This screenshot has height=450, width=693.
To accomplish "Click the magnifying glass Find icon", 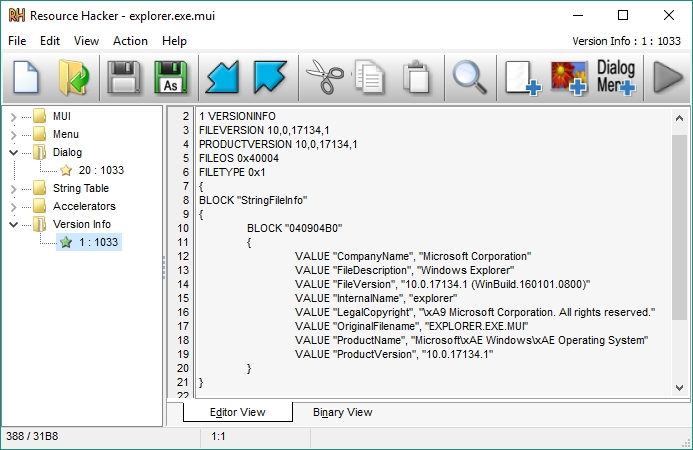I will 470,77.
